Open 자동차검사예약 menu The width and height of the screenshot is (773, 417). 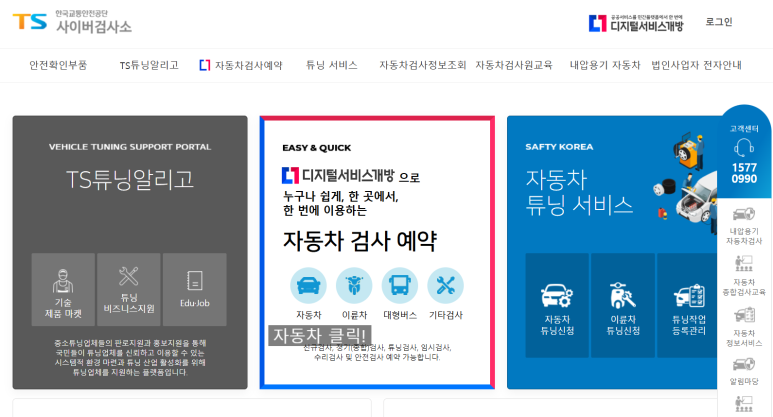click(x=241, y=65)
